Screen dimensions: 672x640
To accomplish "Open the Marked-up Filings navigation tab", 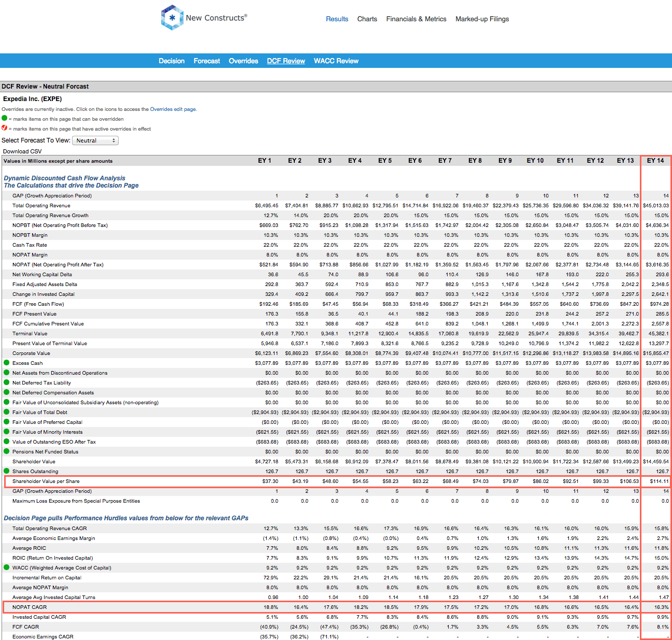I will 482,19.
